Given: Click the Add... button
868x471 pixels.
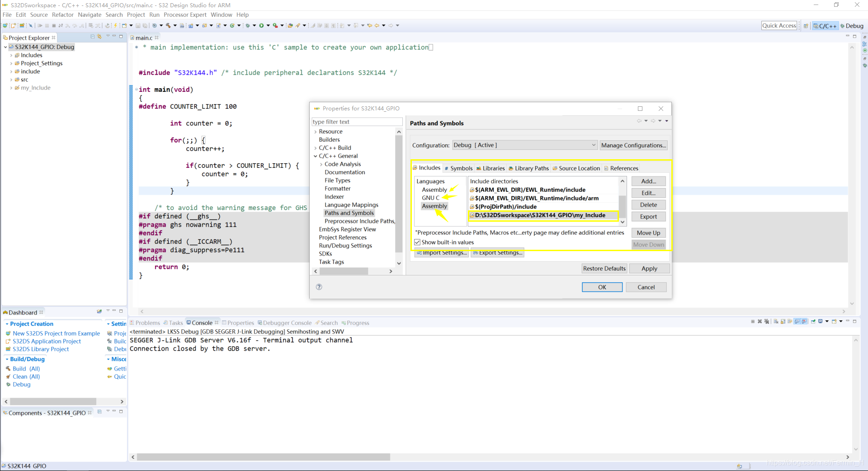Looking at the screenshot, I should pos(648,181).
